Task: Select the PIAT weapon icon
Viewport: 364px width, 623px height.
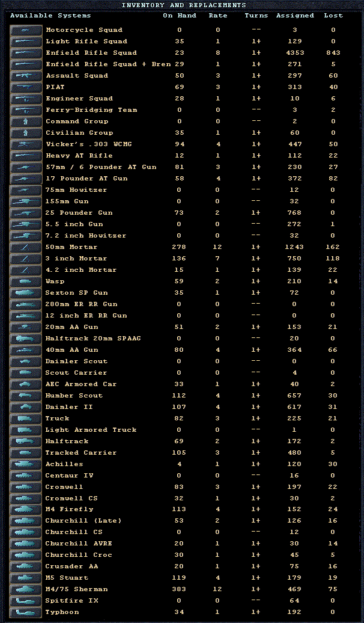Action: point(26,87)
